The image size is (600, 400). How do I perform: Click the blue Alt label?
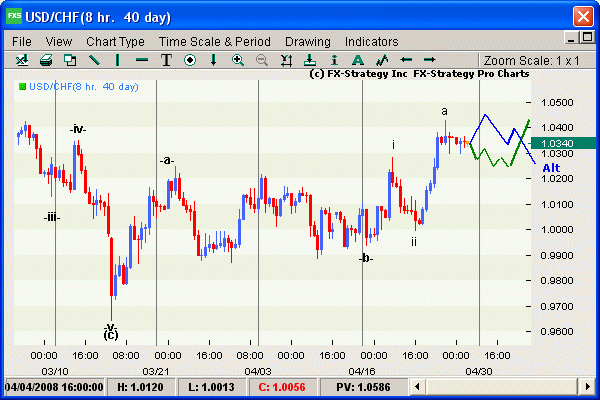pos(551,168)
